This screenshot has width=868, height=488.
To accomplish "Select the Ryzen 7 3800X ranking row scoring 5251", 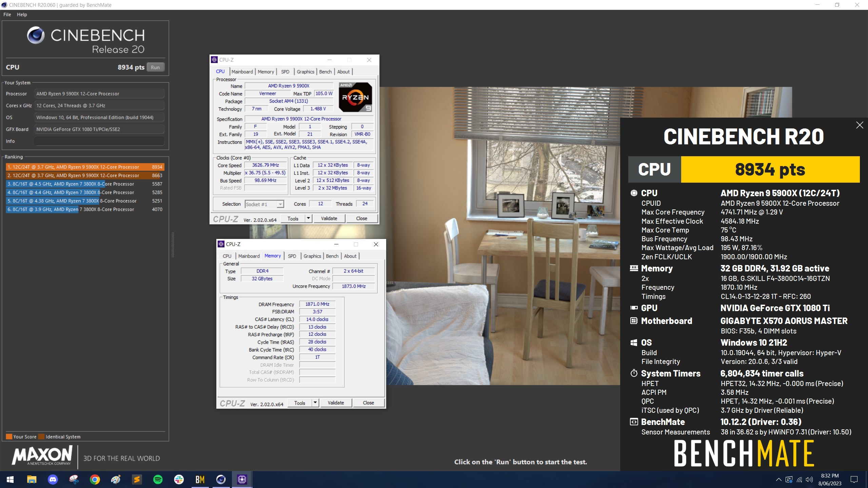I will pos(85,201).
